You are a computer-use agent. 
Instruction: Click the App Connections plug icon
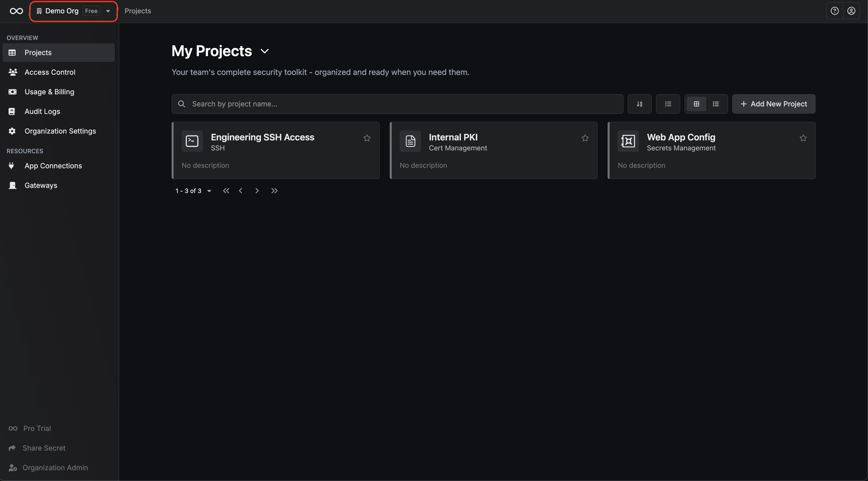point(12,166)
